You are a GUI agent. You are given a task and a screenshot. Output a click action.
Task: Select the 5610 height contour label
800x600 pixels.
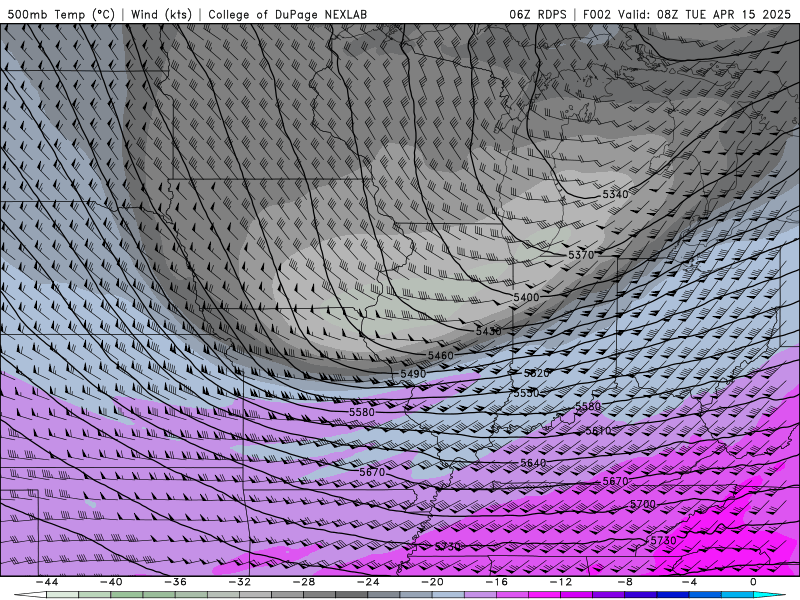click(598, 431)
